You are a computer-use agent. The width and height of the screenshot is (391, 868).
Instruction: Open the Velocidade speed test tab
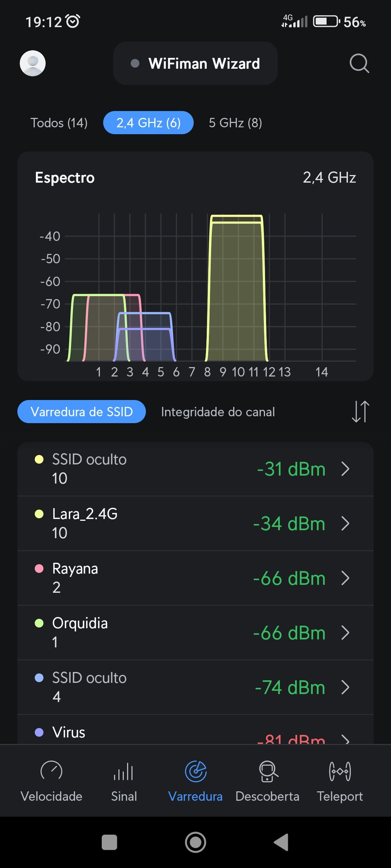point(51,780)
